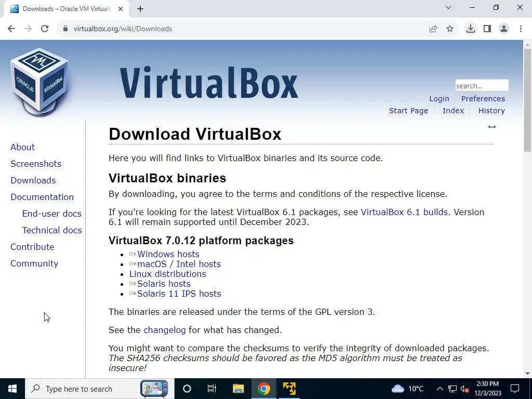Open Community in the sidebar

34,263
